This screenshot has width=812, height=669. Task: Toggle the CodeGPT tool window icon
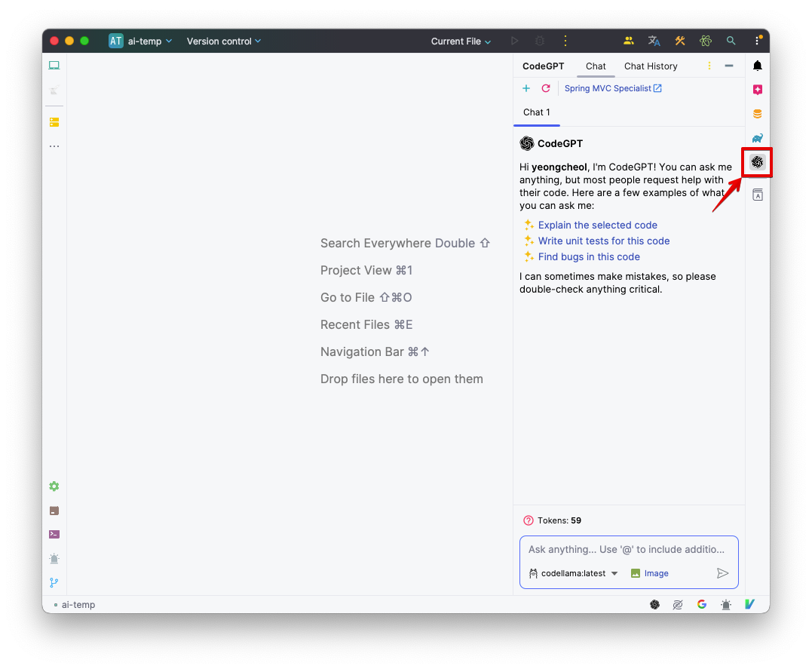point(757,162)
